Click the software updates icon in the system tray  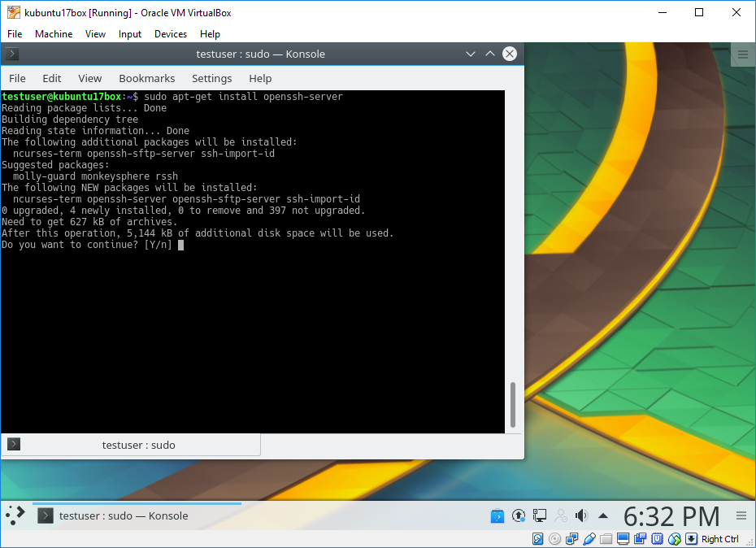click(x=519, y=515)
